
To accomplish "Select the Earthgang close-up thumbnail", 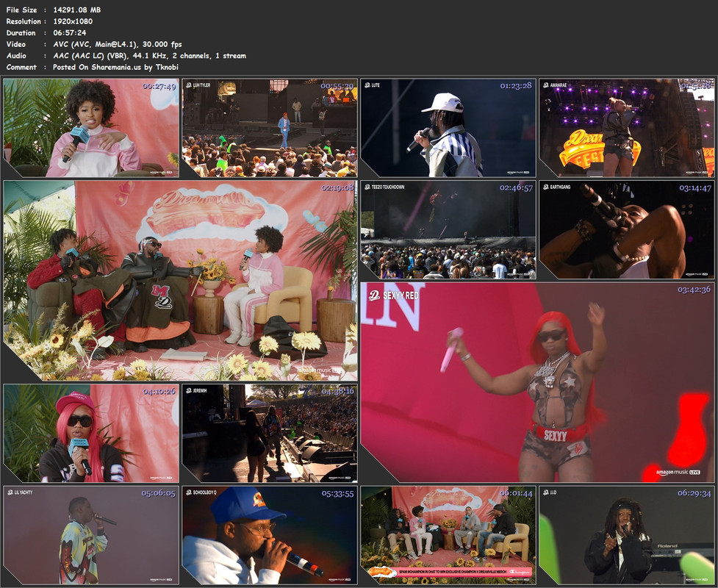I will pos(627,229).
